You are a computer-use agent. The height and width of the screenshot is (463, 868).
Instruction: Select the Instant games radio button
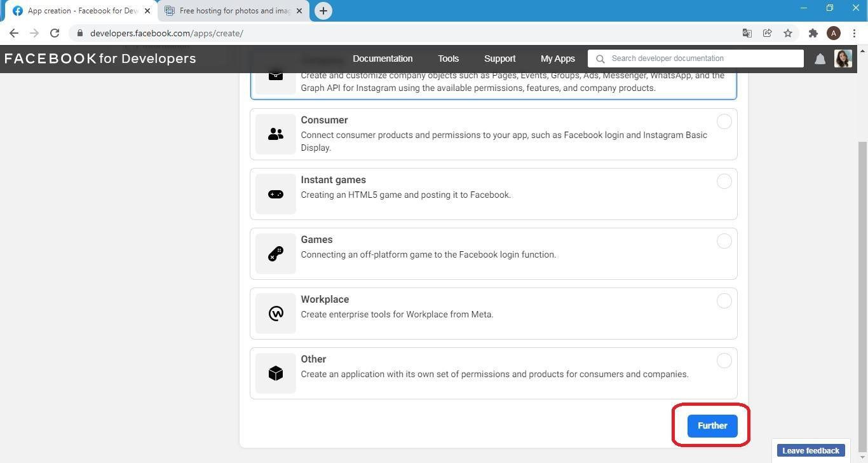724,181
